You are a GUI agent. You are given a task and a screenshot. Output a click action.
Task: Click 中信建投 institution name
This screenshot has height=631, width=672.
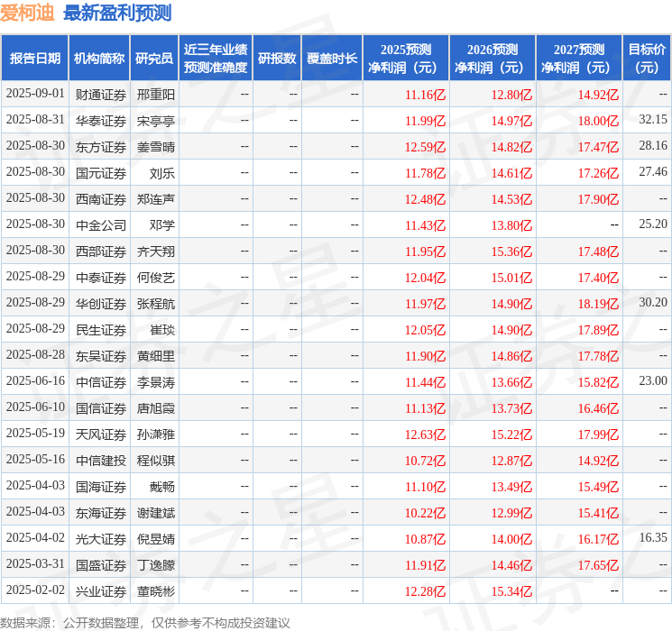101,461
